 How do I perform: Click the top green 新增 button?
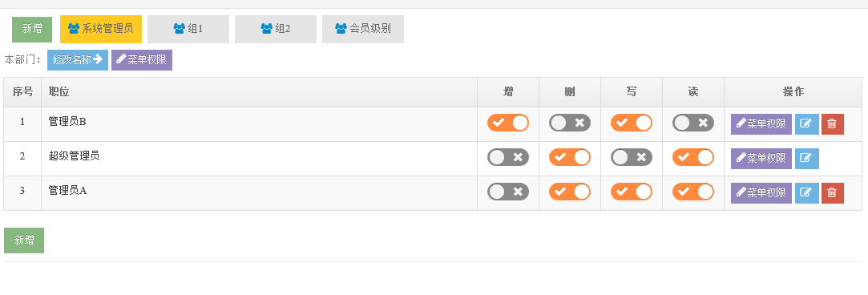pos(32,30)
